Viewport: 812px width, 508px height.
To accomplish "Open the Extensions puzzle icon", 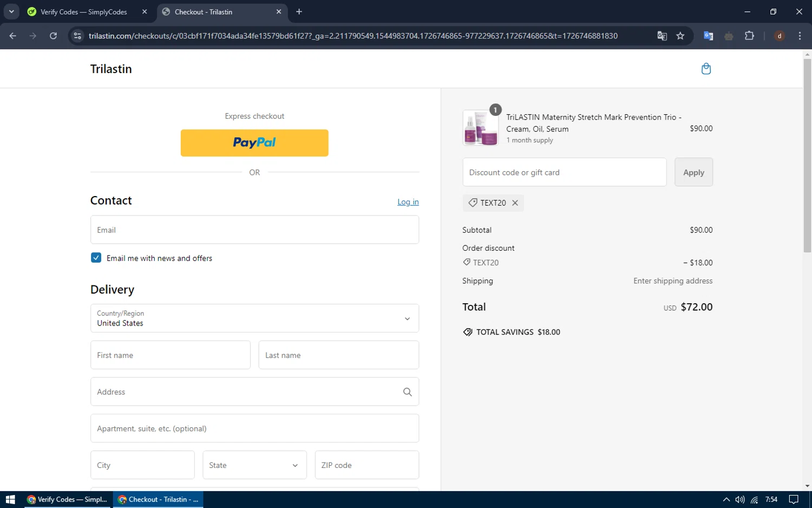I will coord(749,36).
